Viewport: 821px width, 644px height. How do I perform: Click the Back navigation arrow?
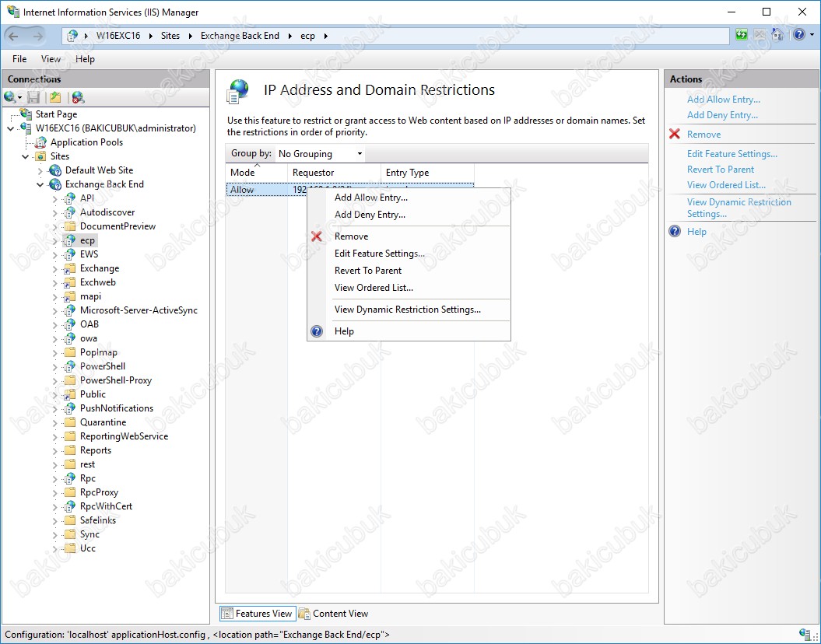pyautogui.click(x=13, y=36)
